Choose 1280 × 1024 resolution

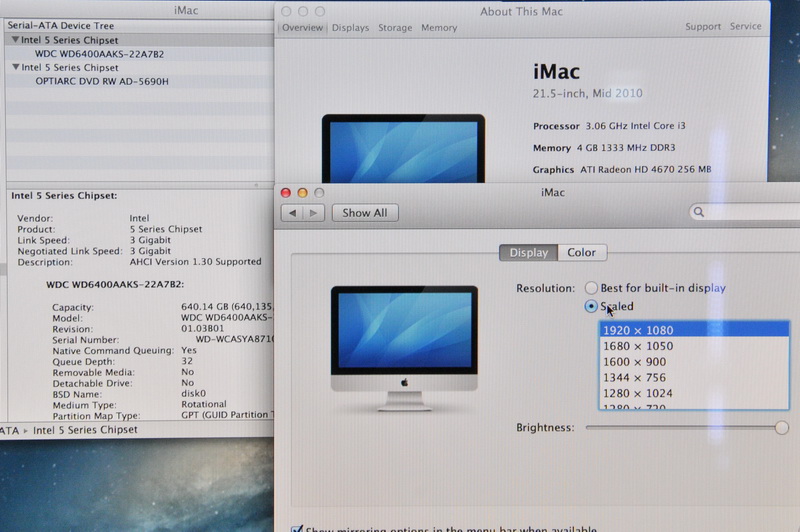click(694, 393)
